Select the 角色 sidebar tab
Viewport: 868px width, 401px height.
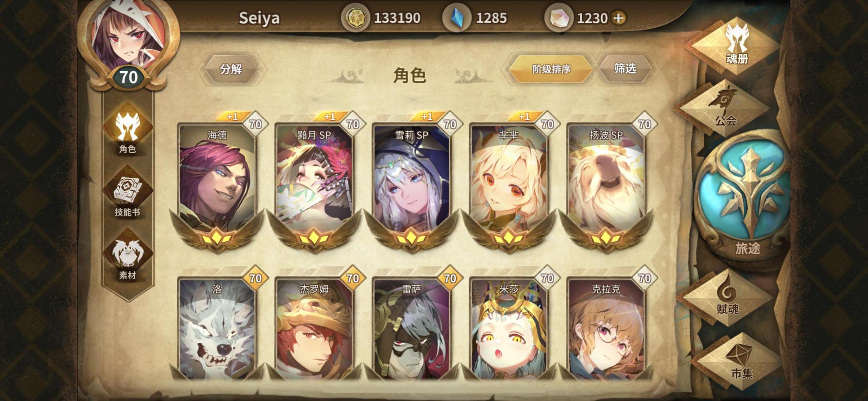pyautogui.click(x=127, y=131)
